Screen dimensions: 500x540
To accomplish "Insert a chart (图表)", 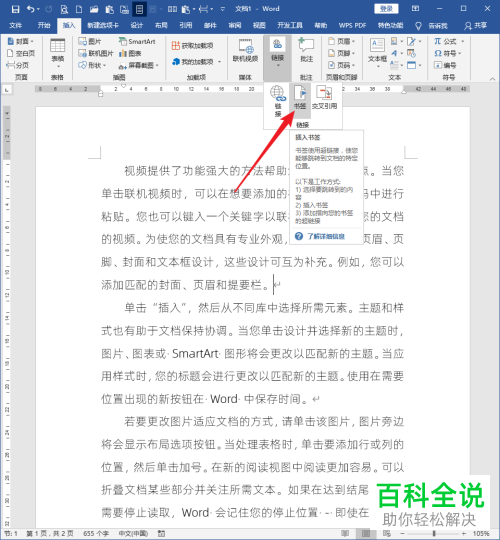I will (x=130, y=53).
